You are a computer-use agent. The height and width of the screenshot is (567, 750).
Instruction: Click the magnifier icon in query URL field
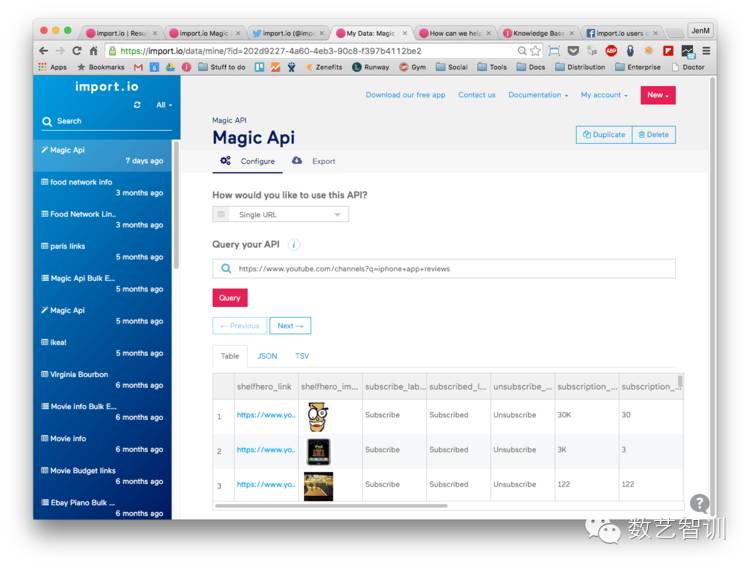[226, 268]
